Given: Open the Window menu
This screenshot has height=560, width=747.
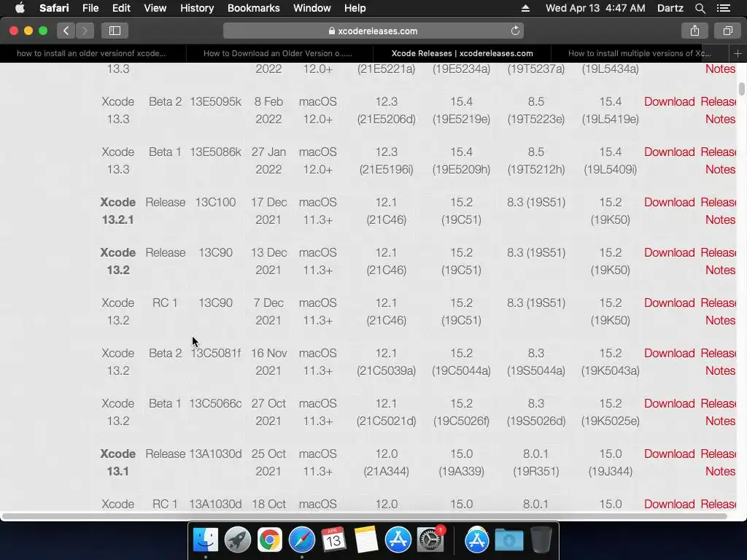Looking at the screenshot, I should (311, 8).
